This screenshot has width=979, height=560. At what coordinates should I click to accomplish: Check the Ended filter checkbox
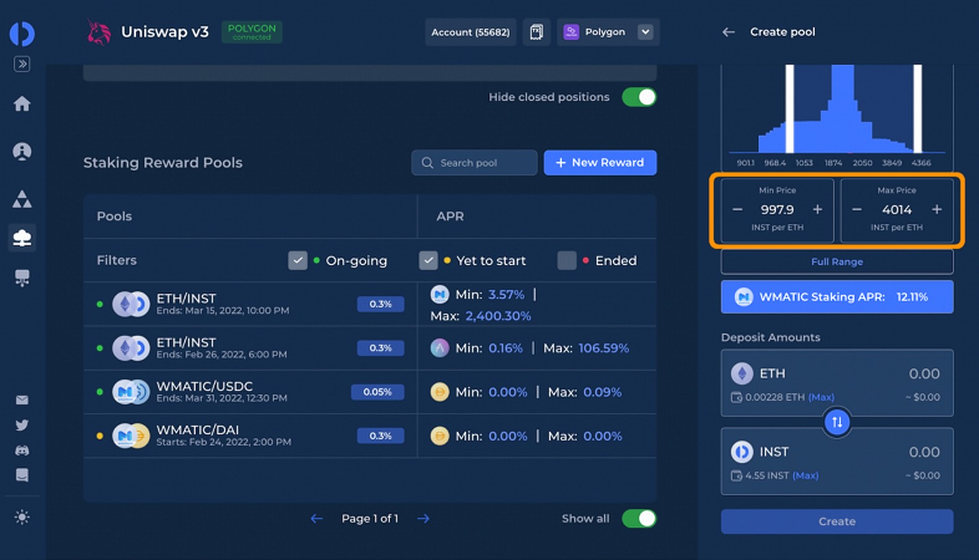(566, 261)
